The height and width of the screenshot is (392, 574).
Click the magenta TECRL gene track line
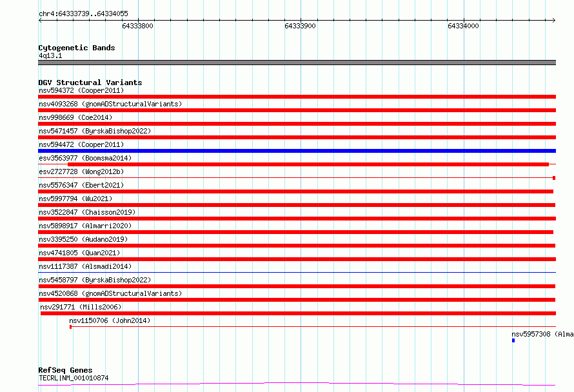(297, 384)
